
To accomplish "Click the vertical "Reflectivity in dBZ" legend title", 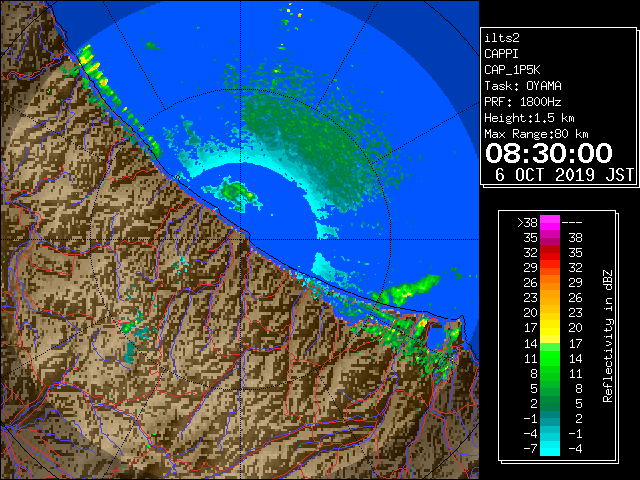I will 607,336.
